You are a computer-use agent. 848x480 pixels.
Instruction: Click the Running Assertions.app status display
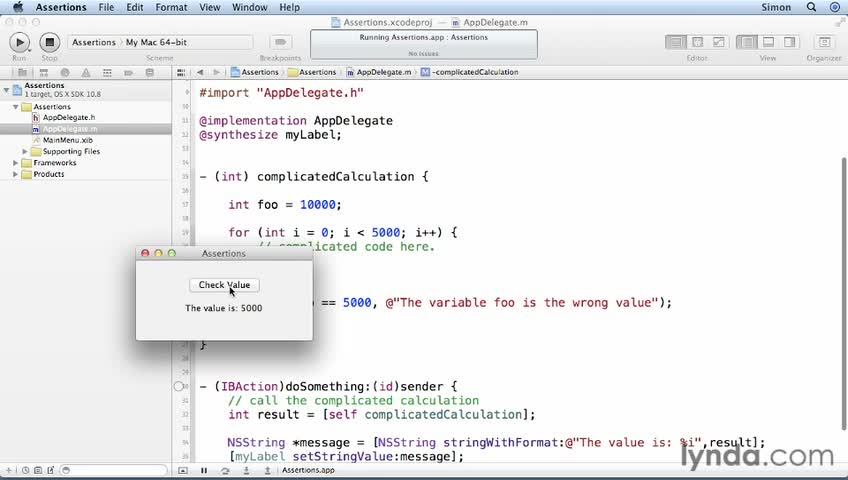tap(423, 44)
